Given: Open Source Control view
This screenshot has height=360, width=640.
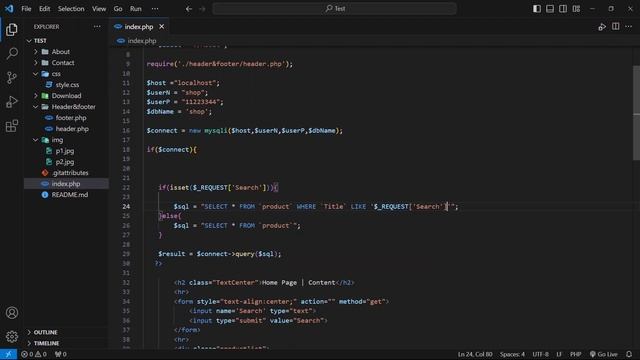Looking at the screenshot, I should click(x=12, y=78).
